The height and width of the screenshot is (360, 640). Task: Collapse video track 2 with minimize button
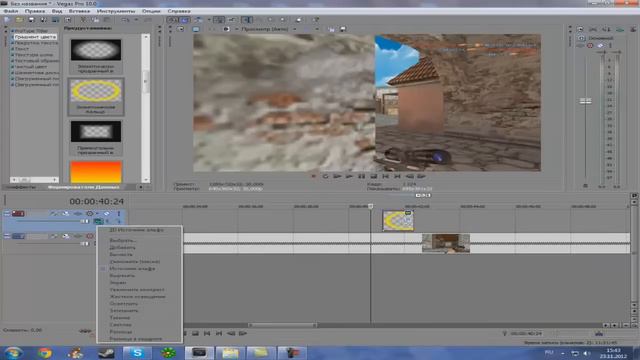[7, 236]
